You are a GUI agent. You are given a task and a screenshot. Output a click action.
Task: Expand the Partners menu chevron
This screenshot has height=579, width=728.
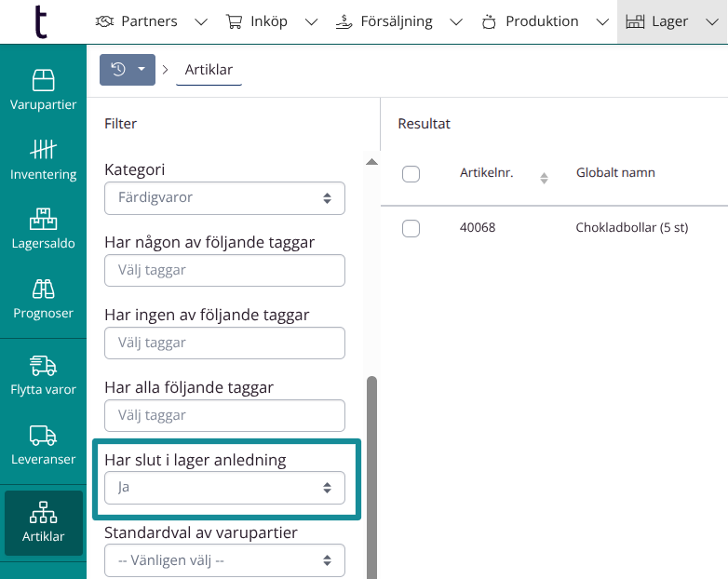(x=201, y=21)
